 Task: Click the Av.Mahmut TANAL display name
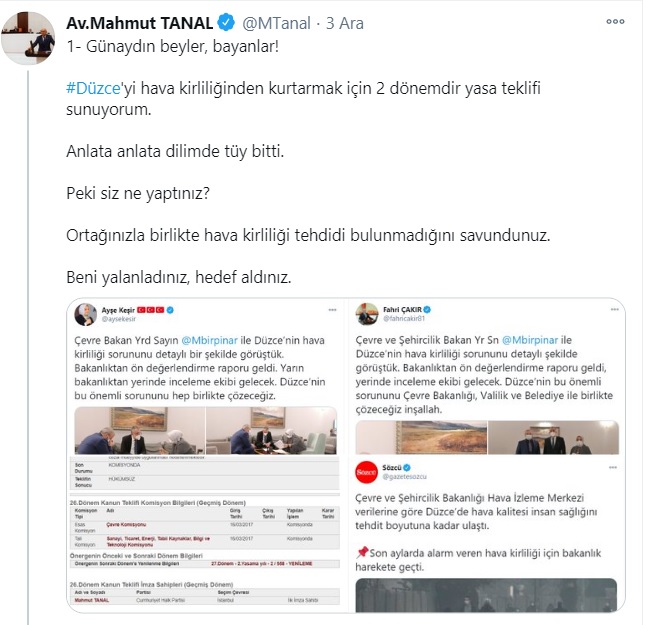tap(140, 23)
